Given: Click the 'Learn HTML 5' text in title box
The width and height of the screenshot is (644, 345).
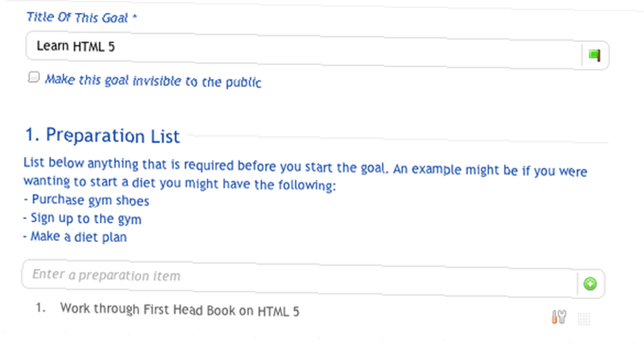Looking at the screenshot, I should (75, 46).
